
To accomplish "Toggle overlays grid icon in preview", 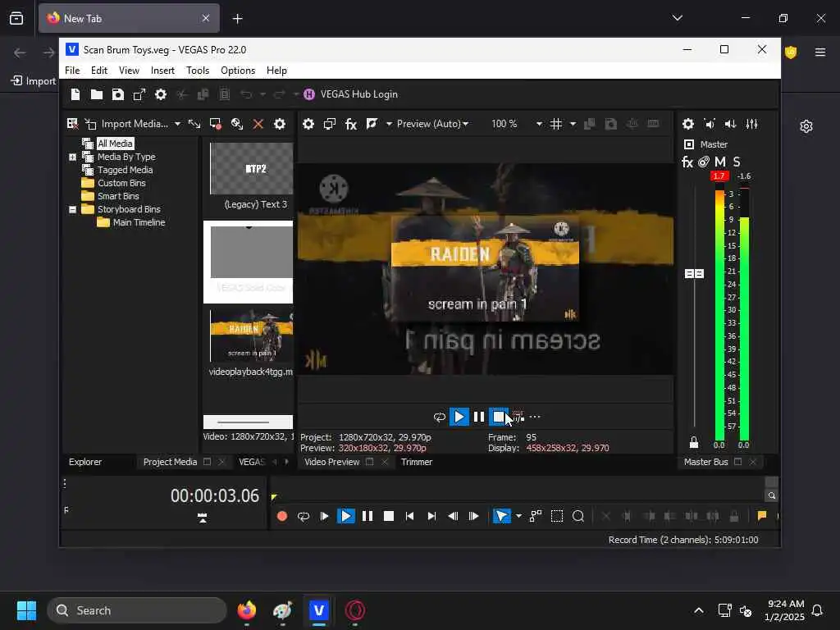I will coord(556,124).
